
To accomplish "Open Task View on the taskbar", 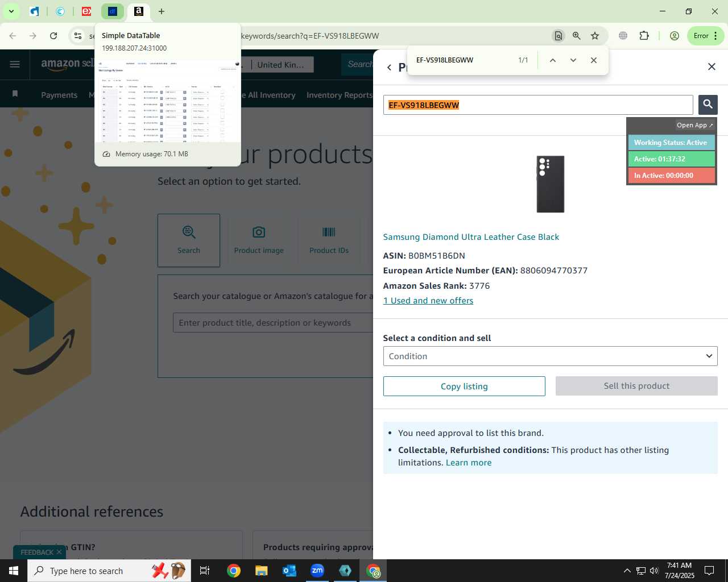I will [x=205, y=571].
